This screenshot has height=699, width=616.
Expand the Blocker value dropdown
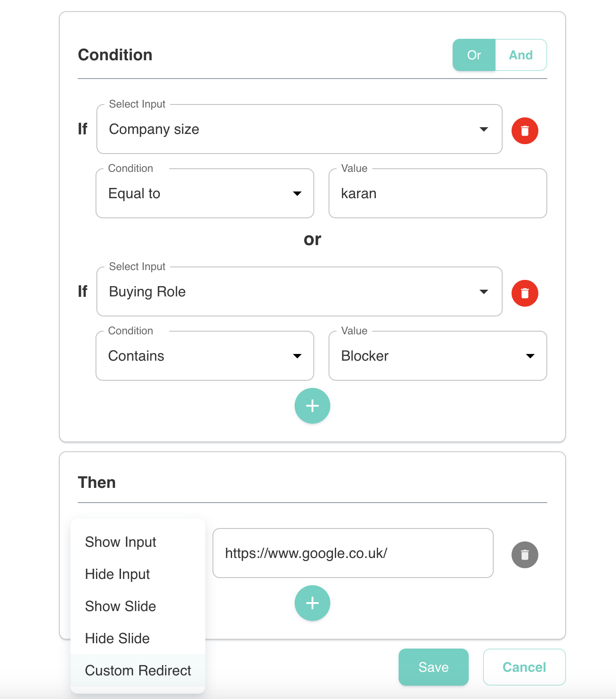pos(437,356)
